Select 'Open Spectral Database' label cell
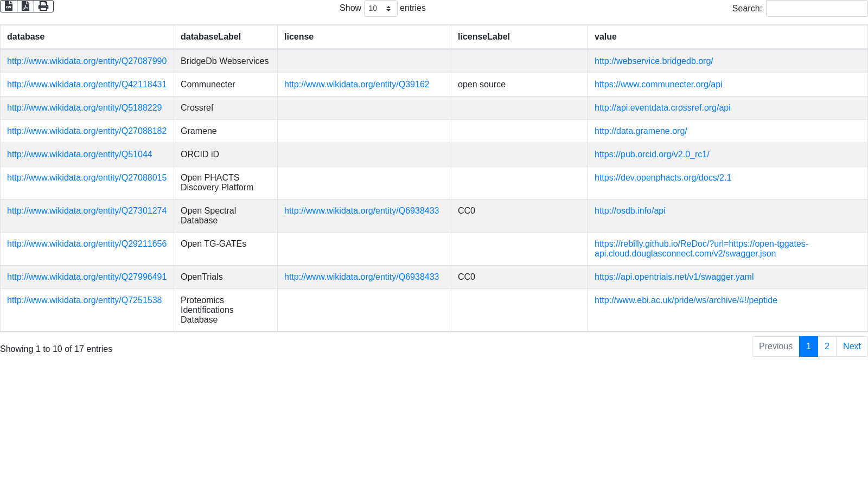This screenshot has height=488, width=868. point(226,216)
